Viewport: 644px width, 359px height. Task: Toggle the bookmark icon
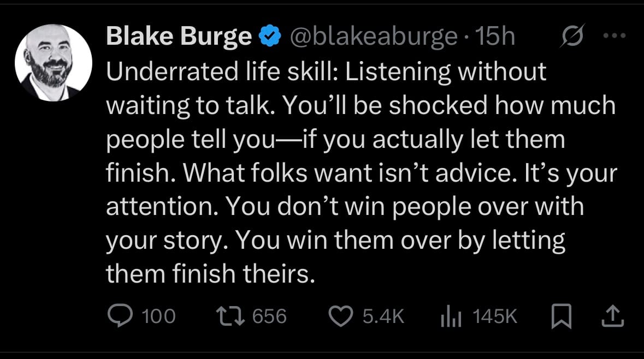(x=562, y=316)
